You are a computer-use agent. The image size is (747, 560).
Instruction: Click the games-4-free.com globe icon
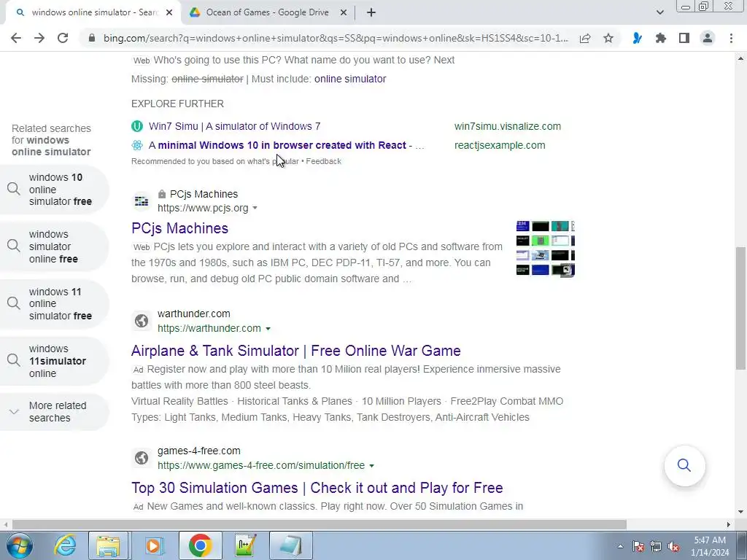[x=142, y=458]
